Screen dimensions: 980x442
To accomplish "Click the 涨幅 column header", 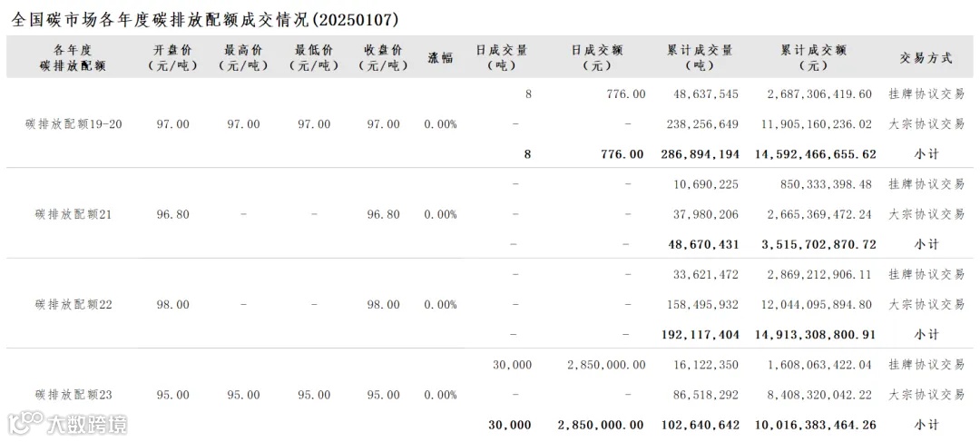I will (440, 58).
